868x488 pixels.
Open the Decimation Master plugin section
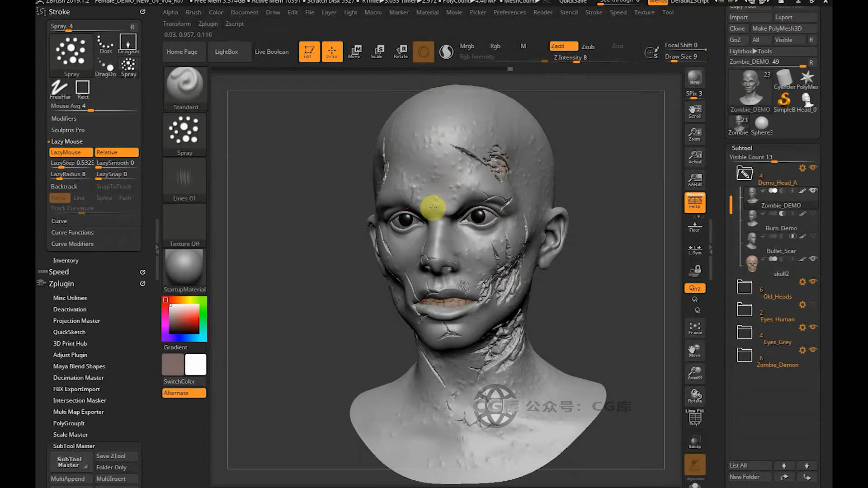(78, 378)
